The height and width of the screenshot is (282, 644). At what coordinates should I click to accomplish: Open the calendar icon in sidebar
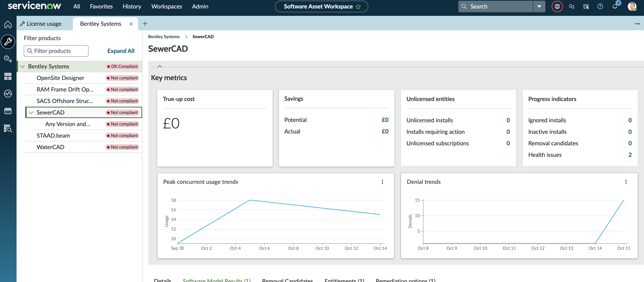[8, 111]
